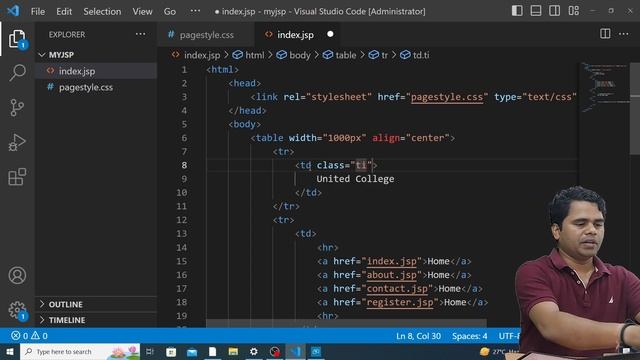This screenshot has height=360, width=640.
Task: Toggle the secondary side bar layout icon
Action: (x=555, y=11)
